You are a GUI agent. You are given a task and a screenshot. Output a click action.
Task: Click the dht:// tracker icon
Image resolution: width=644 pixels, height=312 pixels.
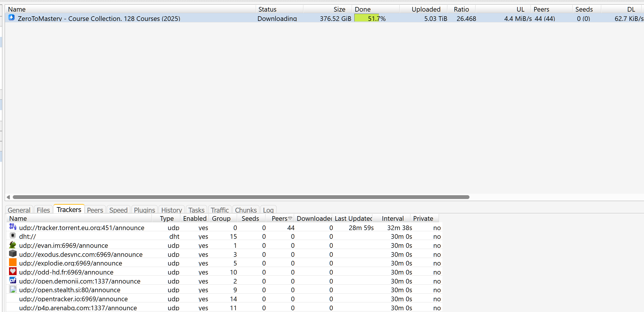[x=13, y=236]
